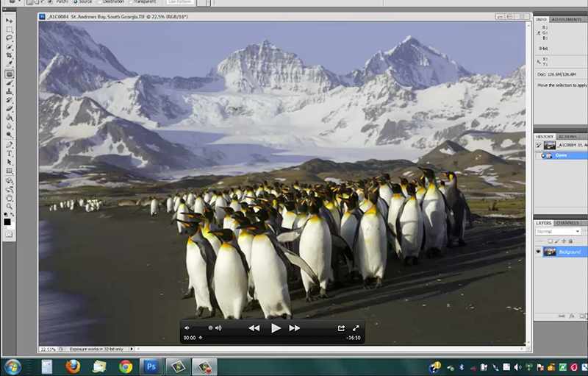The width and height of the screenshot is (588, 376).
Task: Select the Quick Selection tool
Action: (x=10, y=46)
